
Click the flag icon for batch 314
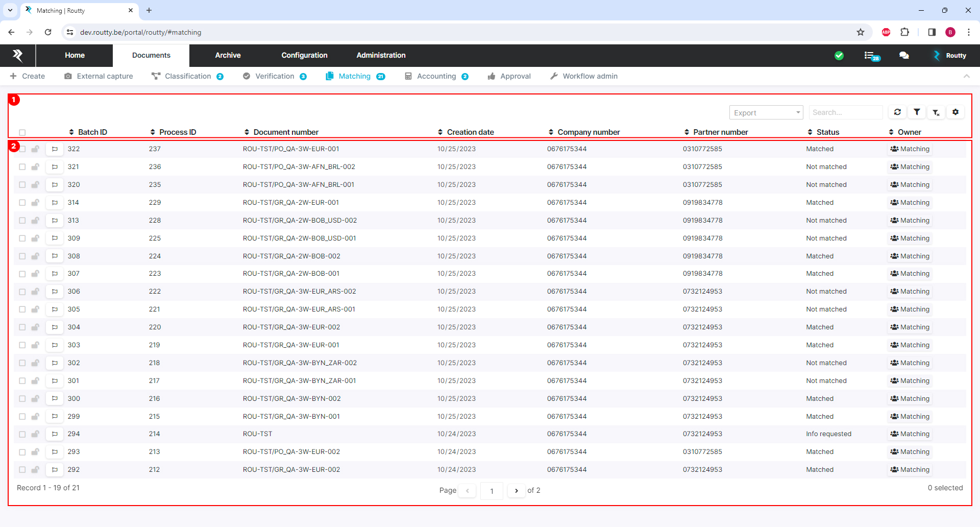pyautogui.click(x=55, y=203)
